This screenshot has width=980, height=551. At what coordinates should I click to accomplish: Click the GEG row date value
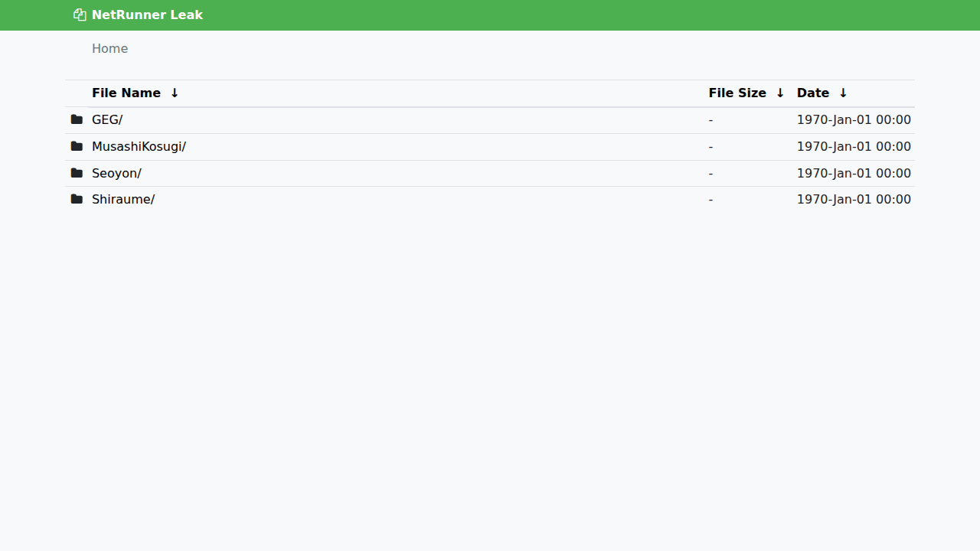[854, 119]
